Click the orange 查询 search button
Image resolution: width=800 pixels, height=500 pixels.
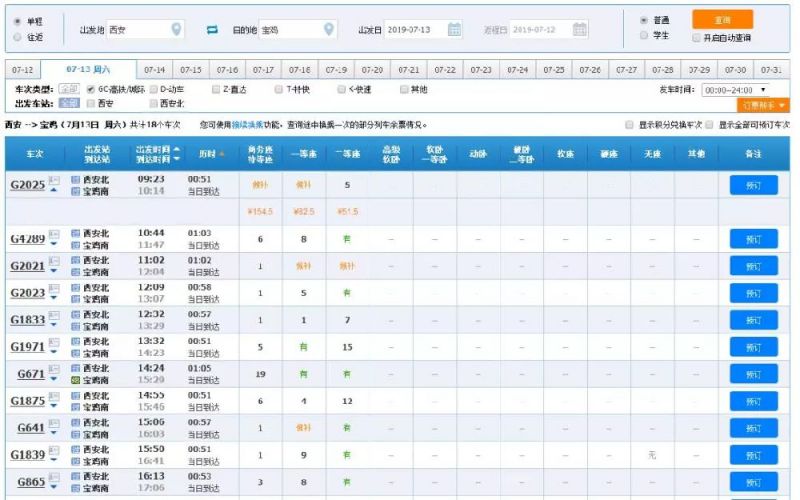722,20
